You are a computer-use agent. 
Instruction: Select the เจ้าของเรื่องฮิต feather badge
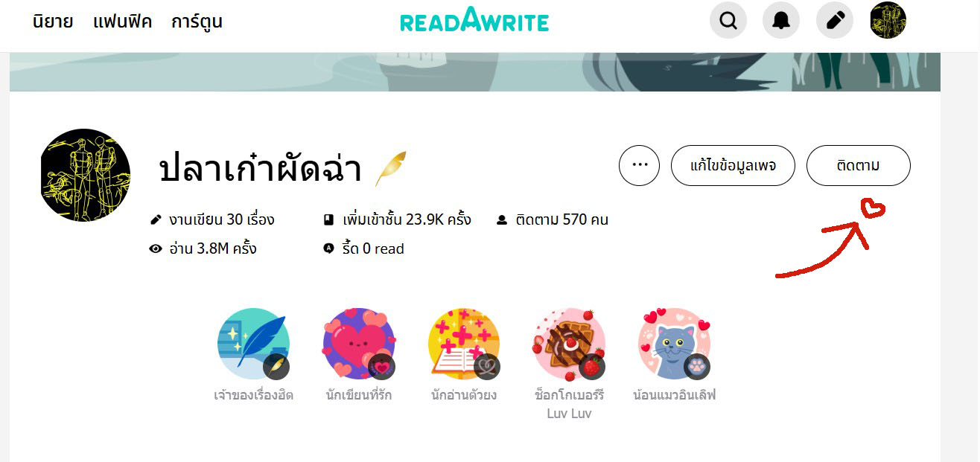[x=253, y=344]
